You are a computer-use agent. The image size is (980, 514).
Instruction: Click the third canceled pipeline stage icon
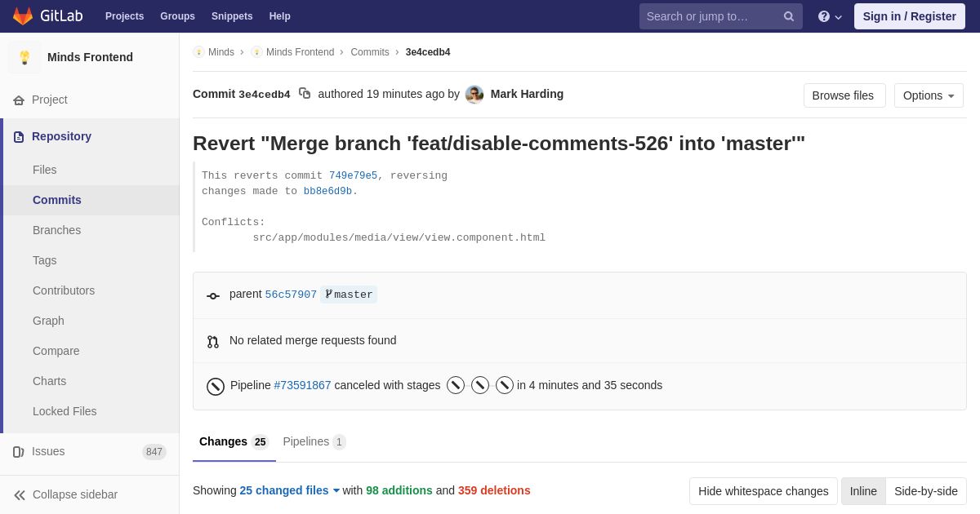point(505,385)
